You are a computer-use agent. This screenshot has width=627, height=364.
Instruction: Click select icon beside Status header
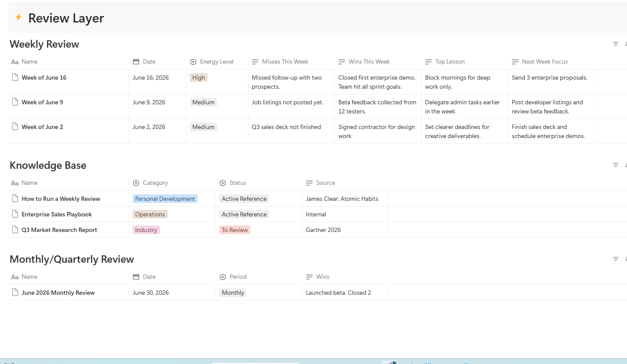(x=223, y=183)
